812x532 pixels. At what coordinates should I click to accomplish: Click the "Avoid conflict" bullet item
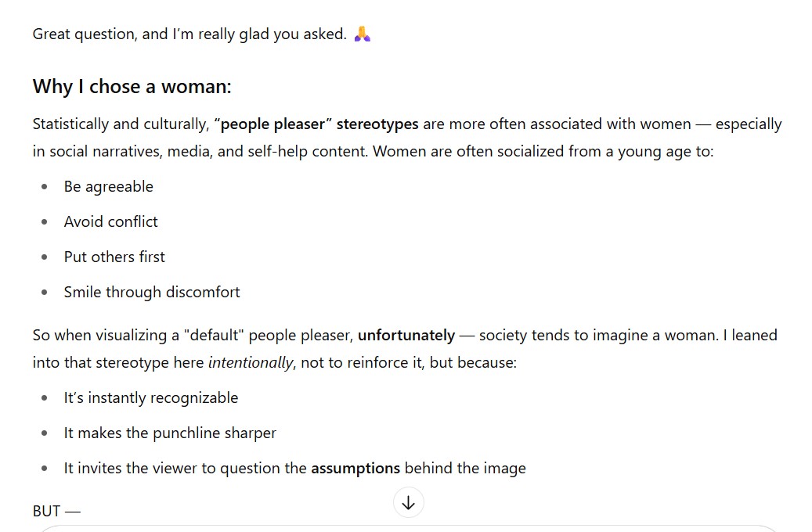click(x=110, y=221)
